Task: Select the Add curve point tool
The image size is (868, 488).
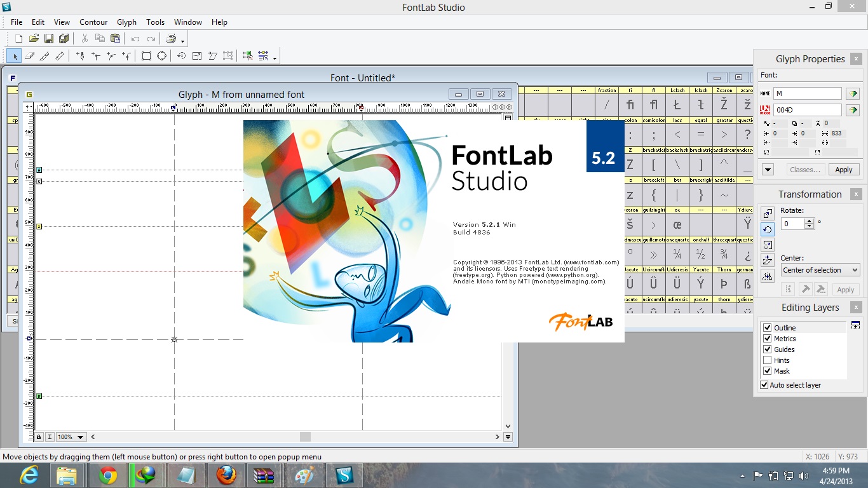Action: pos(111,56)
